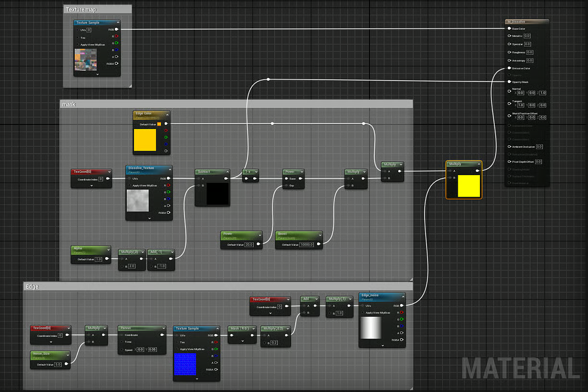
Task: Click the A input pin on the Subtract node
Action: tap(198, 179)
